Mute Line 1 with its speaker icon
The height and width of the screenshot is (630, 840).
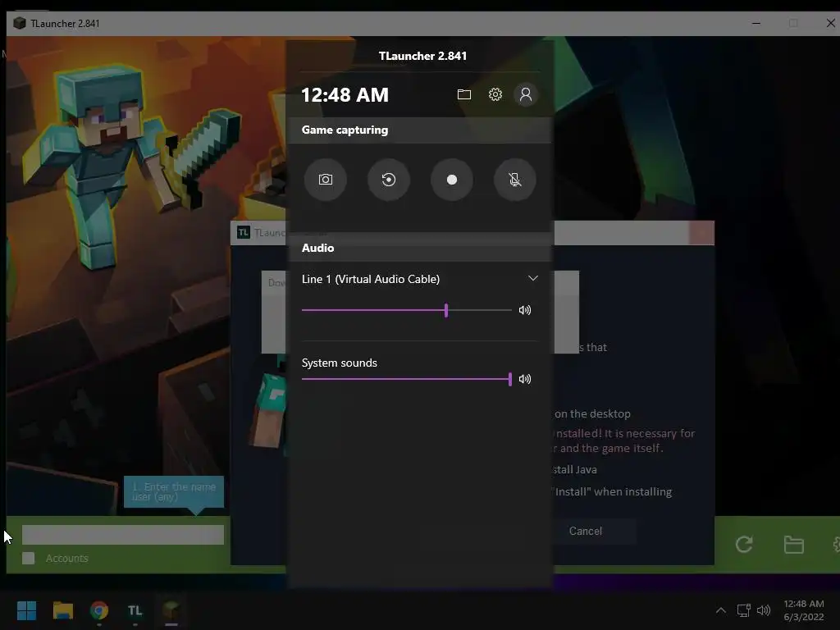point(525,309)
